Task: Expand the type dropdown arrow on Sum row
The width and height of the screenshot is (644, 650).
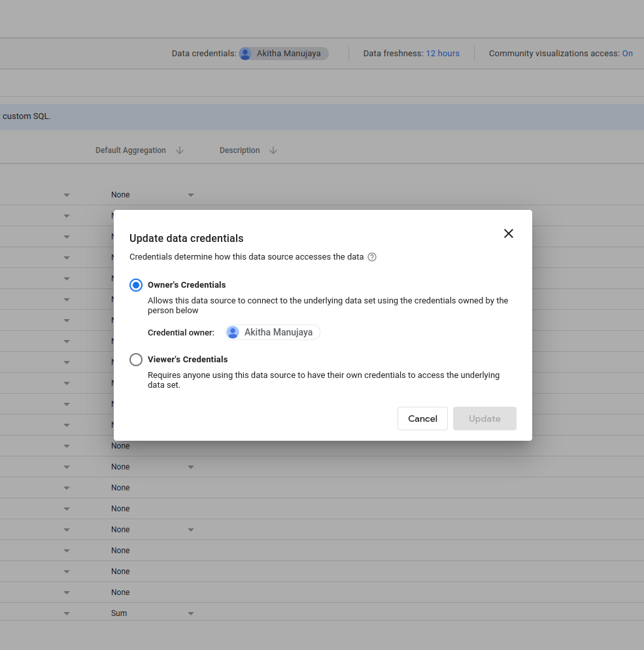Action: click(66, 613)
